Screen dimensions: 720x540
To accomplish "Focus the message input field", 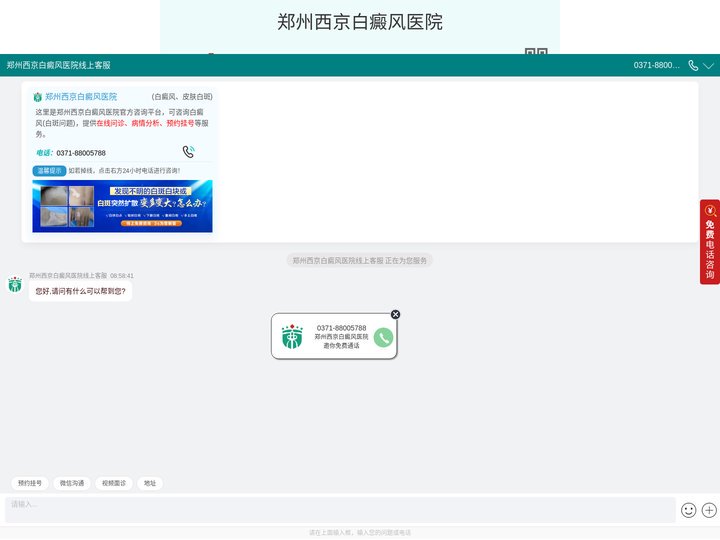I will click(x=340, y=510).
